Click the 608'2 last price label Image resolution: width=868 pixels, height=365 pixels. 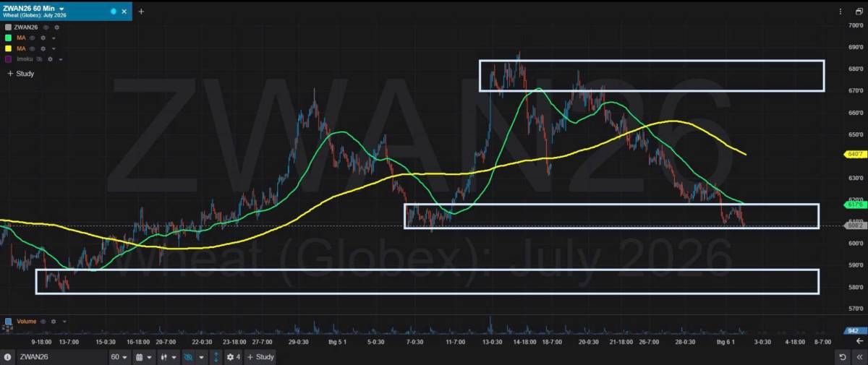coord(855,226)
